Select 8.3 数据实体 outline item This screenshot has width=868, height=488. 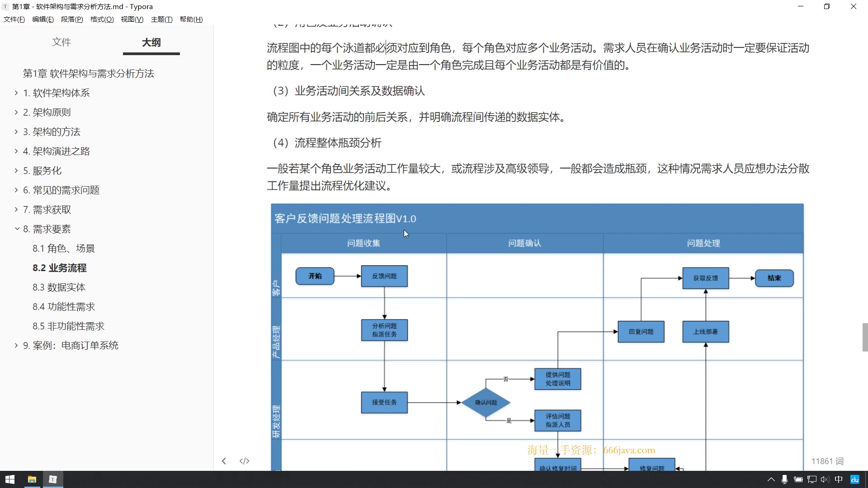tap(59, 286)
